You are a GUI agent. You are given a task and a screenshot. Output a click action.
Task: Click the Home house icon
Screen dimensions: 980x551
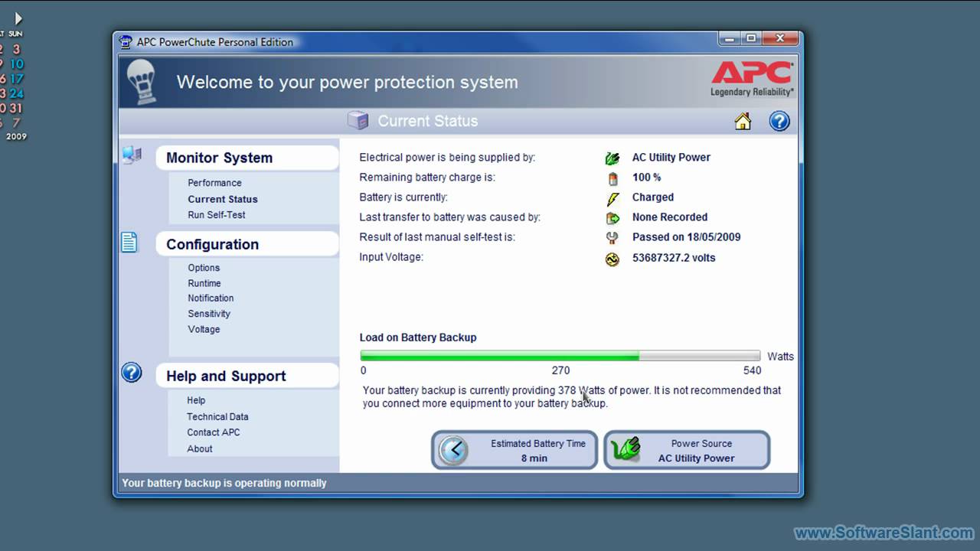point(743,121)
